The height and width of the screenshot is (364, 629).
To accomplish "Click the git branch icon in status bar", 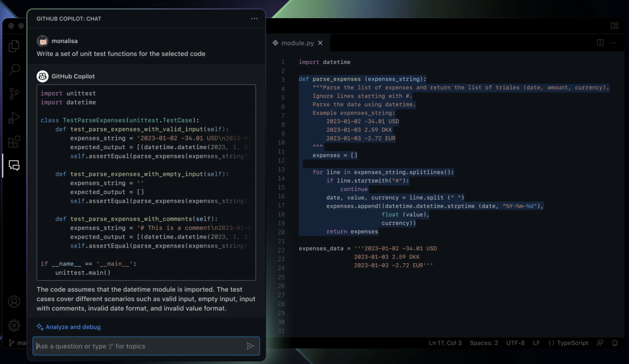I will (12, 343).
